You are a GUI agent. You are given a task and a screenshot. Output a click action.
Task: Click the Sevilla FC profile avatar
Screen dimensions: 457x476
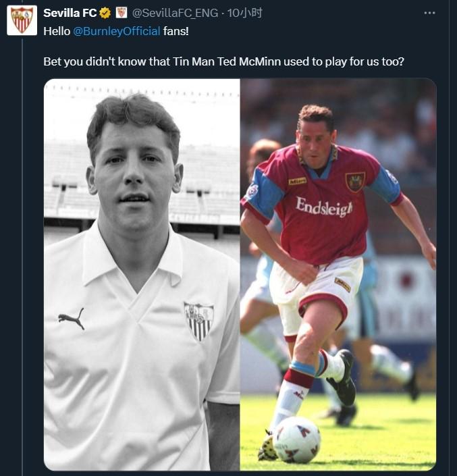click(x=22, y=20)
